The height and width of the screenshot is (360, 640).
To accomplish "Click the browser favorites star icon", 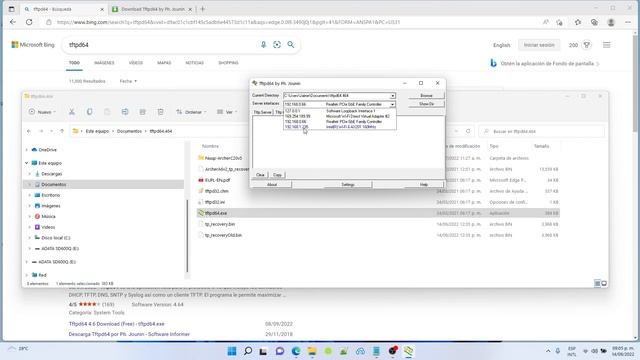I will [x=578, y=22].
